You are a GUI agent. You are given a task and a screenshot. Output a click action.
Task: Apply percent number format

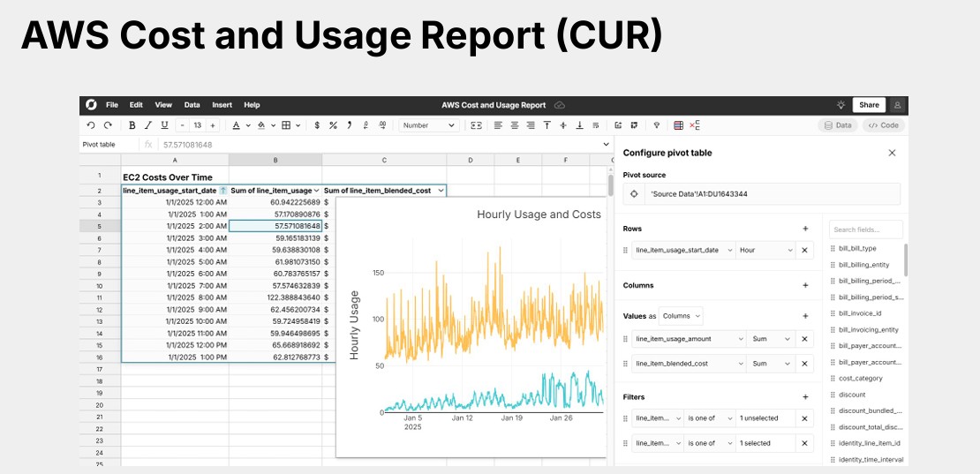tap(333, 125)
